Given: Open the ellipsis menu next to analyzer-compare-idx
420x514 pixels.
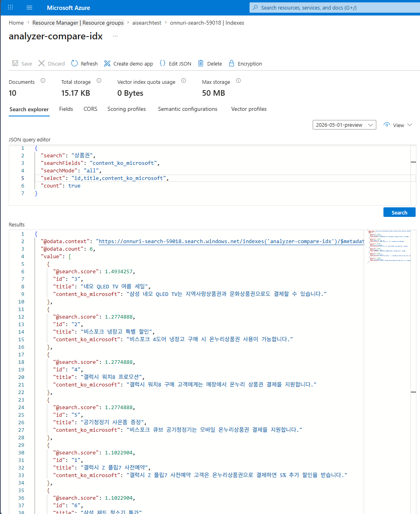Looking at the screenshot, I should click(115, 36).
